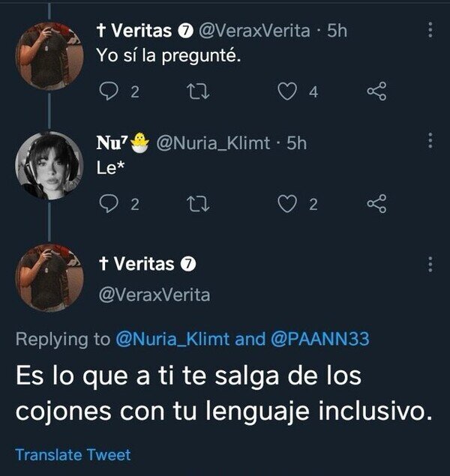The width and height of the screenshot is (450, 476).
Task: Retweet Nuria_Klimt's 'Le*' tweet
Action: point(194,205)
